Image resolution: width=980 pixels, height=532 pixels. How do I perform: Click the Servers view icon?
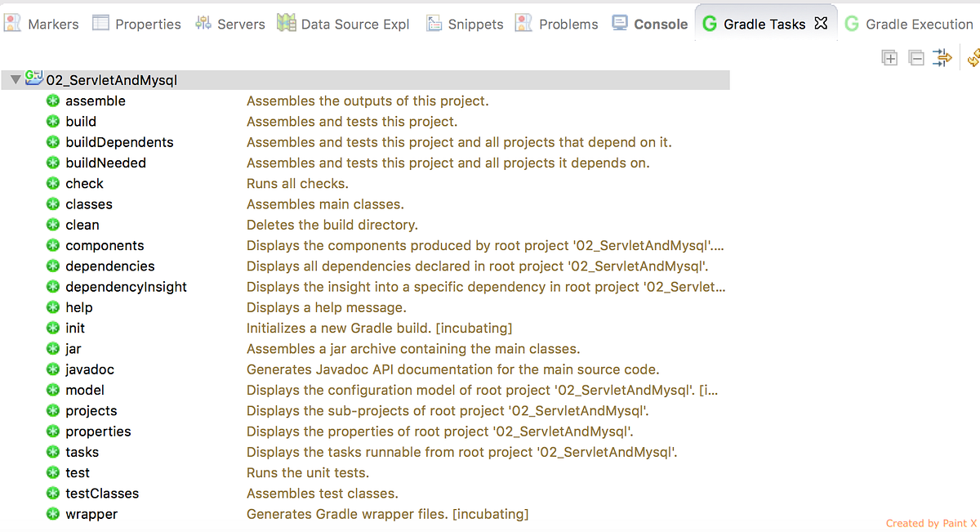(x=202, y=23)
